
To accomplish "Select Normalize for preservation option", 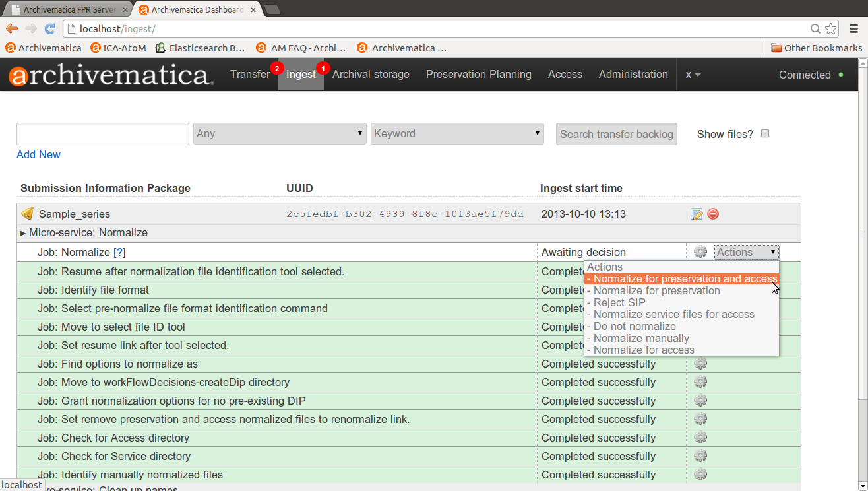I will tap(656, 291).
